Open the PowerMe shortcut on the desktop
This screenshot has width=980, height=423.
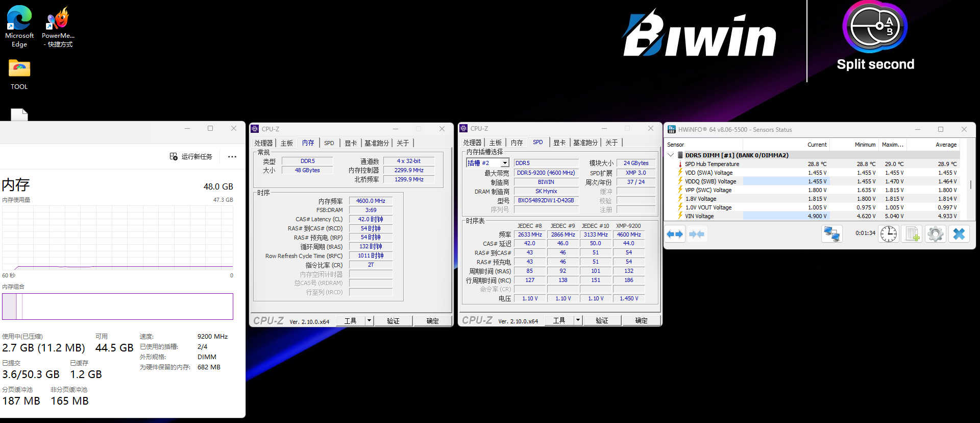pos(58,27)
